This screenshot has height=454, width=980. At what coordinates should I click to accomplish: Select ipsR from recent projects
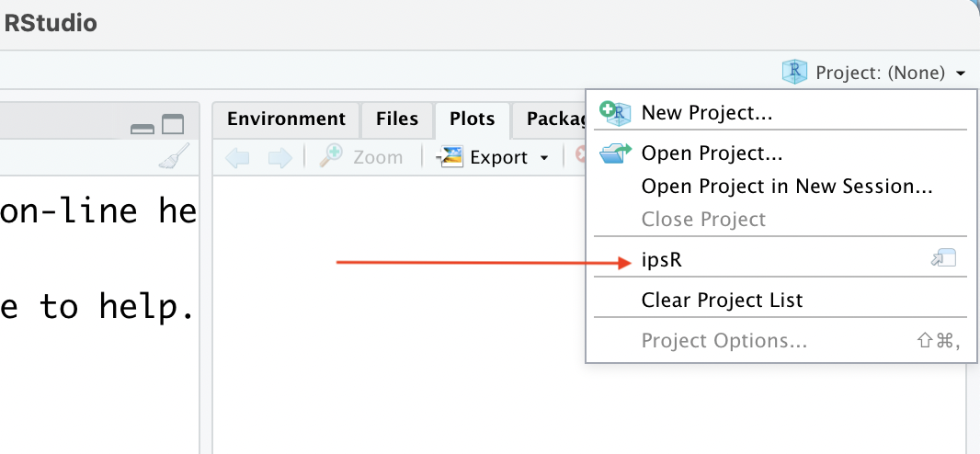[662, 260]
